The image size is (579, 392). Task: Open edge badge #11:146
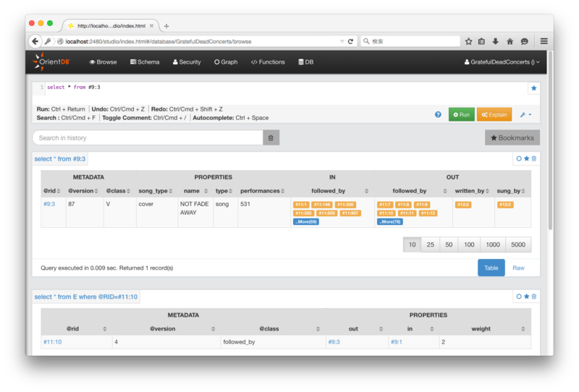[322, 205]
